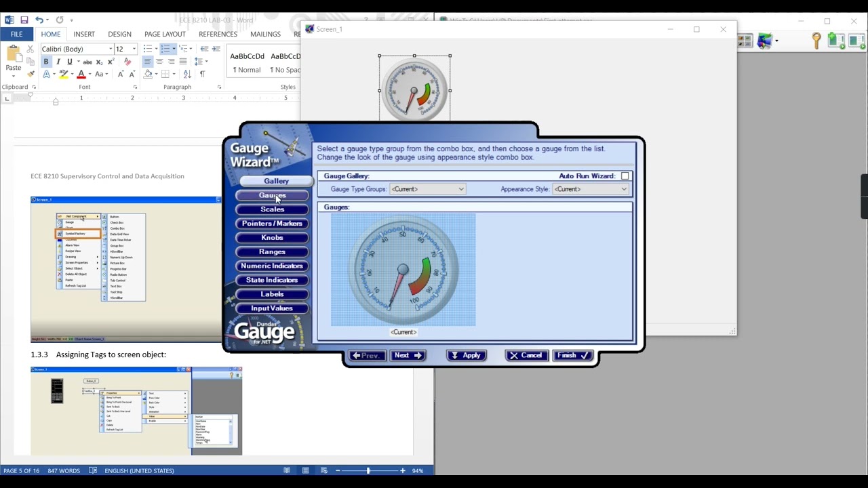Open paragraph Shading paint bucket
This screenshot has height=488, width=868.
coord(148,74)
